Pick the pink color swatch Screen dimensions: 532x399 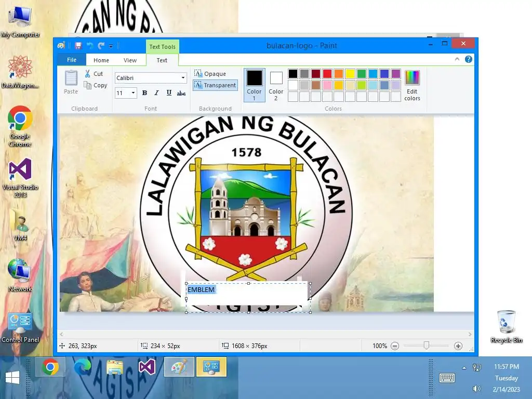coord(327,85)
